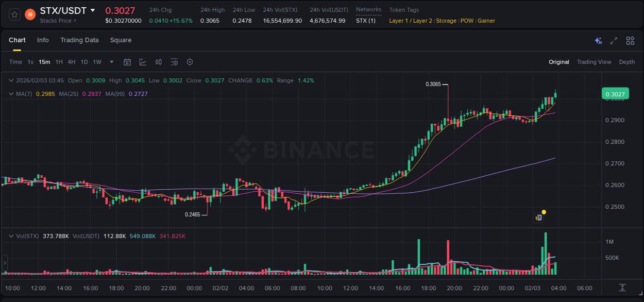Select the 1H time interval

tap(59, 62)
